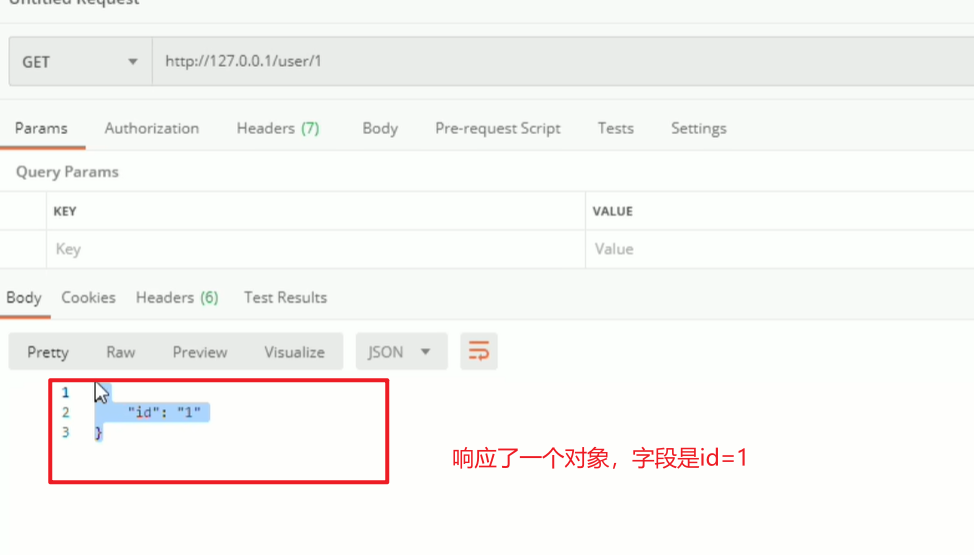Viewport: 974px width, 555px height.
Task: Open the Settings tab
Action: pos(699,128)
